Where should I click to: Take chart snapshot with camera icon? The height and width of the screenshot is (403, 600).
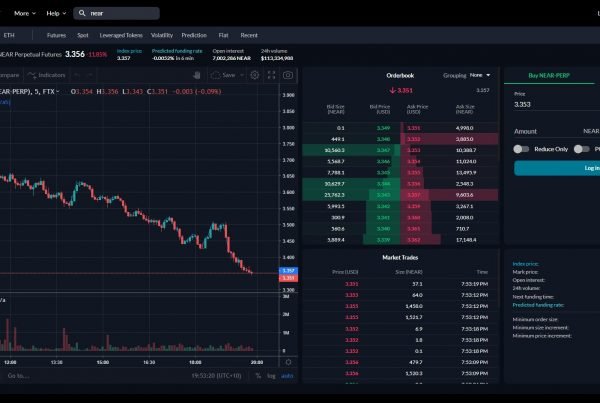point(288,75)
